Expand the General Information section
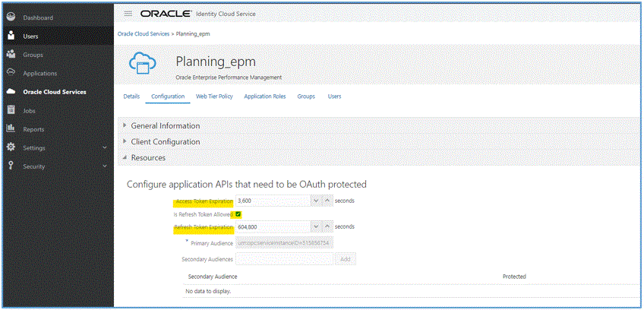This screenshot has height=310, width=644. click(x=125, y=125)
